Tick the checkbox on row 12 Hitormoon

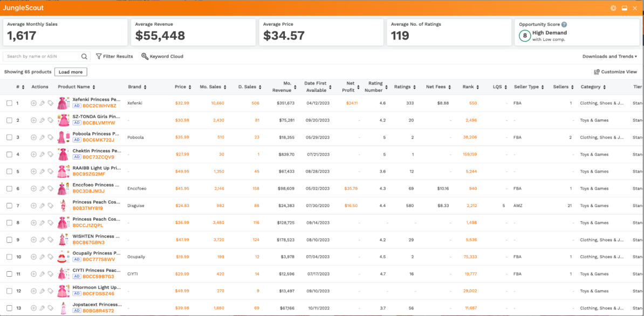[9, 291]
